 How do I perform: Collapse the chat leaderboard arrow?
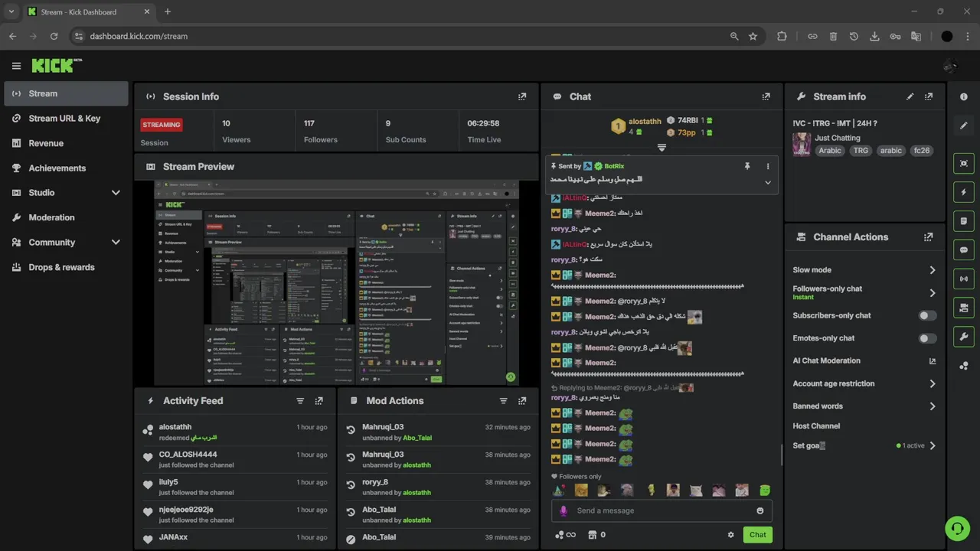(661, 148)
